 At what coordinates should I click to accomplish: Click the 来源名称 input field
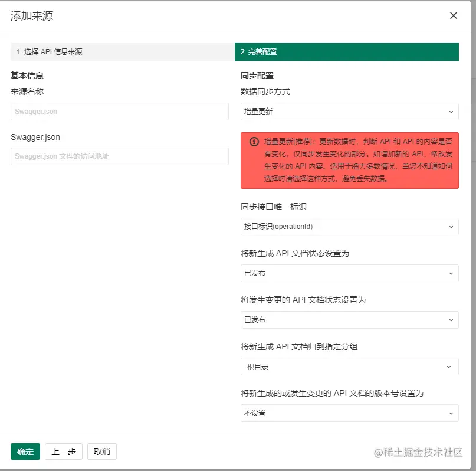click(120, 111)
